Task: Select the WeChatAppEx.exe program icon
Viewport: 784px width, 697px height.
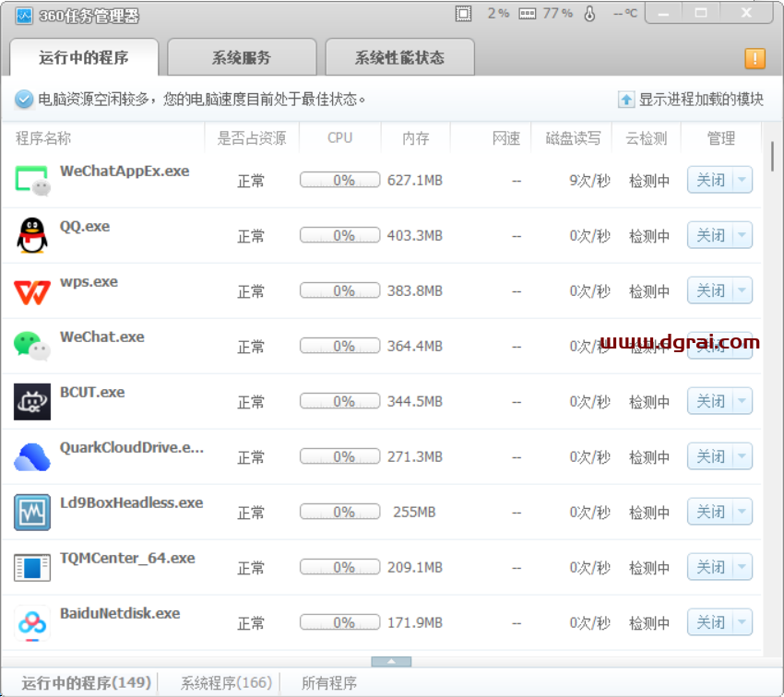Action: pyautogui.click(x=32, y=181)
